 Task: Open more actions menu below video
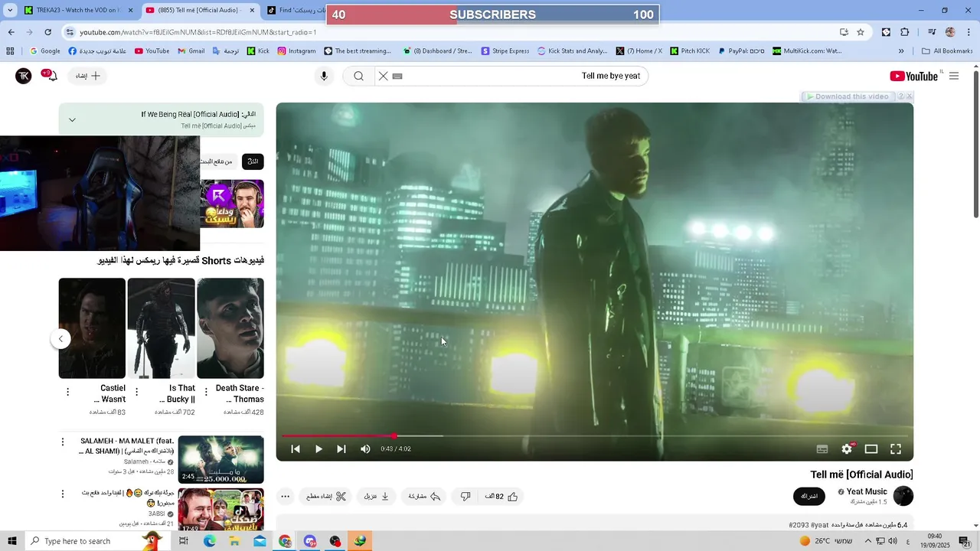(x=285, y=497)
